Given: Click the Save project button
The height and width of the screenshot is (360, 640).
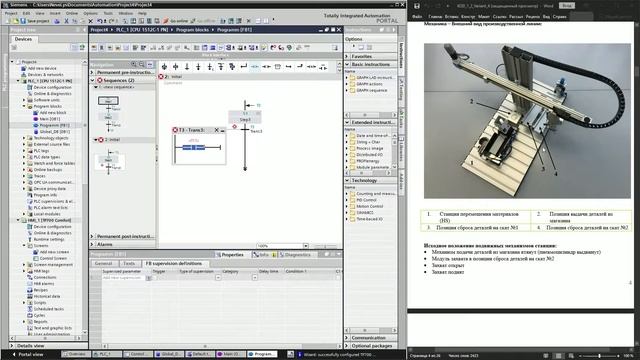Looking at the screenshot, I should click(x=35, y=21).
